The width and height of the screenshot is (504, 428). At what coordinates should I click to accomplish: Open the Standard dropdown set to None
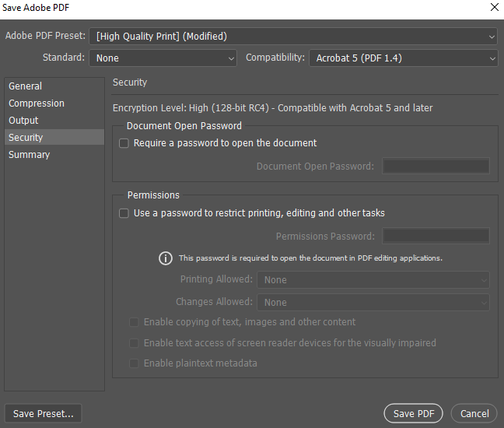point(163,58)
